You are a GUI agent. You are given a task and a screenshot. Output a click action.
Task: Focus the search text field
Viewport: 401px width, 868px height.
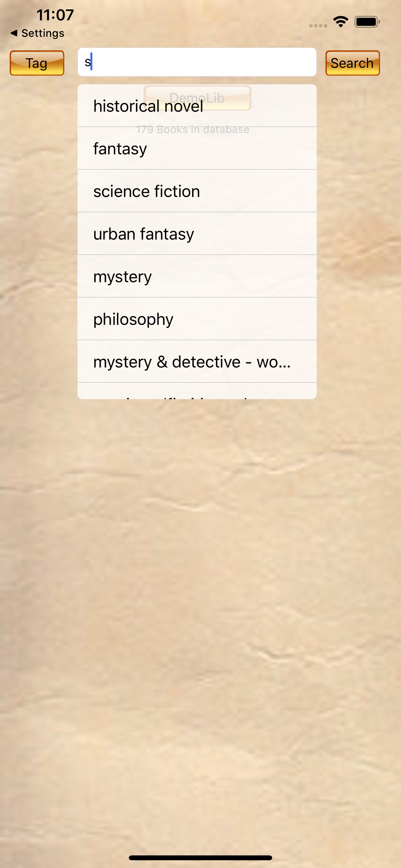(197, 62)
